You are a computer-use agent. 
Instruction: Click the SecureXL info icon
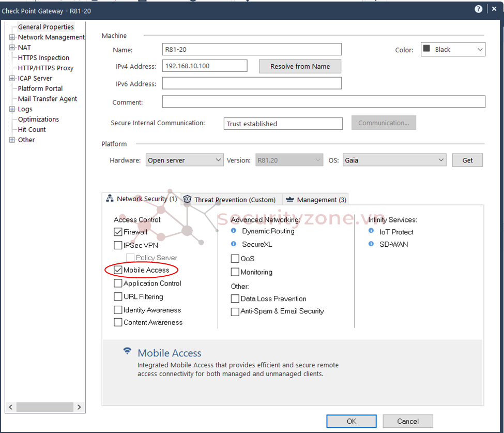click(234, 244)
